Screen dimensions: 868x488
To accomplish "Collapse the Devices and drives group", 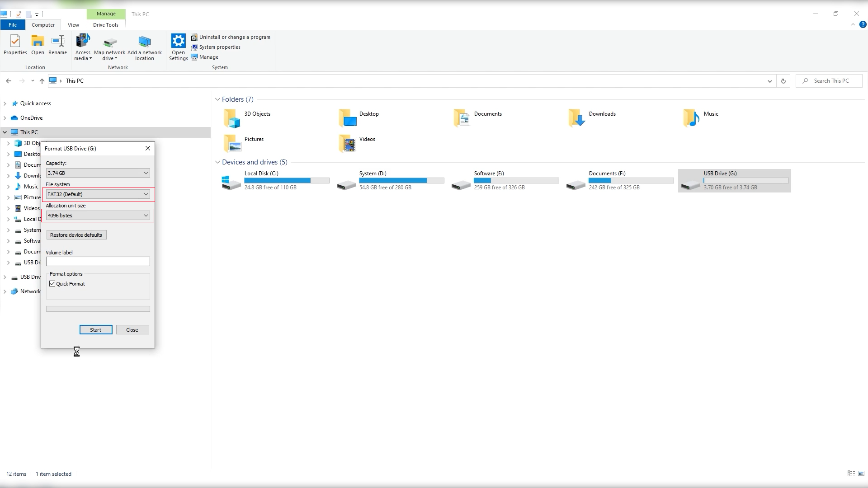I will click(x=217, y=162).
